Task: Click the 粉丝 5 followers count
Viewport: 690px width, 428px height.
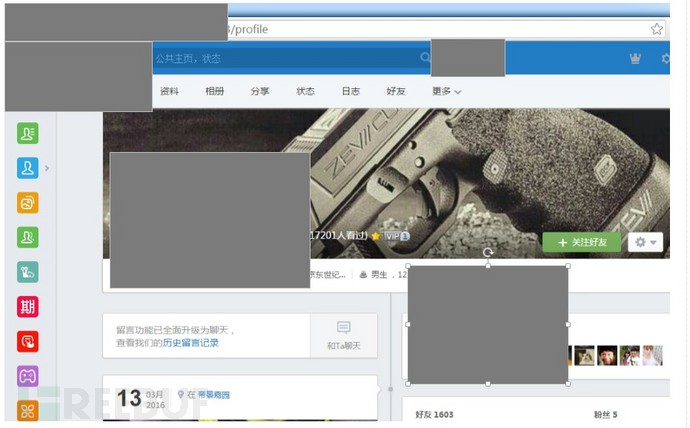Action: click(606, 414)
